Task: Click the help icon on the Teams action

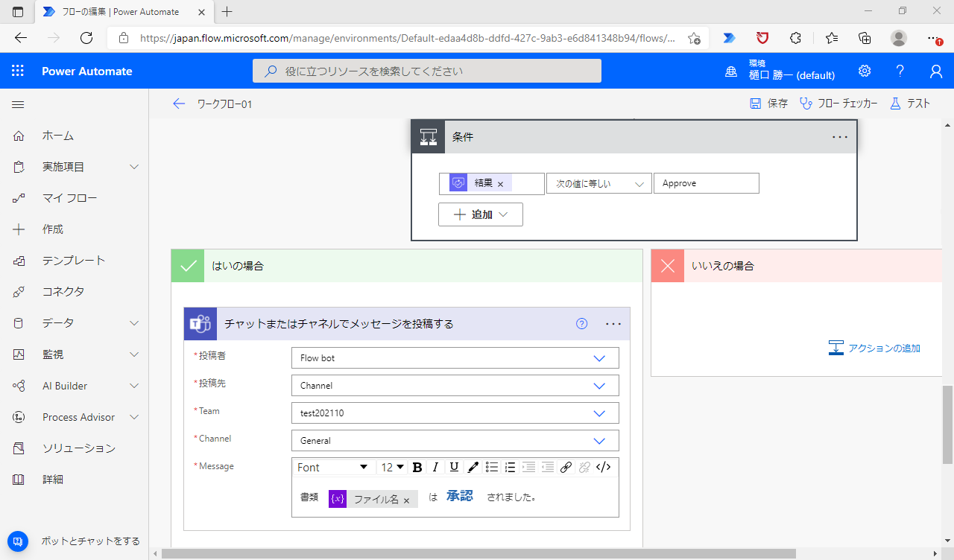Action: tap(582, 324)
